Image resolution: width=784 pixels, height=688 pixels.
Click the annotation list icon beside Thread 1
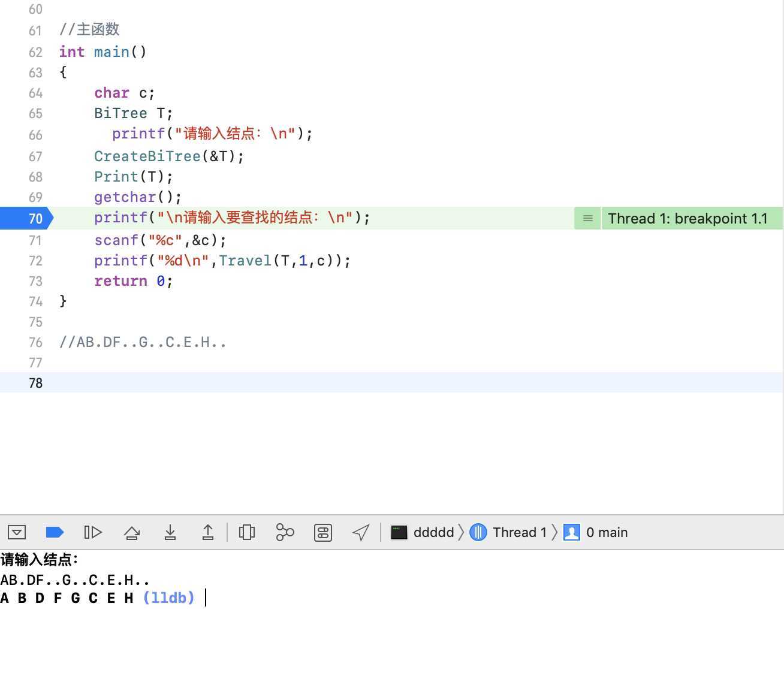588,218
